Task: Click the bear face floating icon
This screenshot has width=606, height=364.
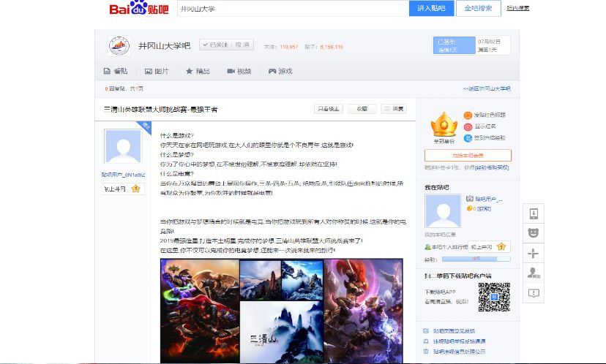Action: click(x=534, y=233)
